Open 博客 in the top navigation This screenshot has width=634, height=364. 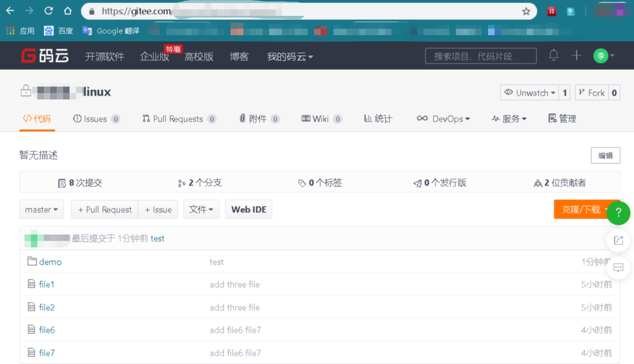pyautogui.click(x=239, y=57)
